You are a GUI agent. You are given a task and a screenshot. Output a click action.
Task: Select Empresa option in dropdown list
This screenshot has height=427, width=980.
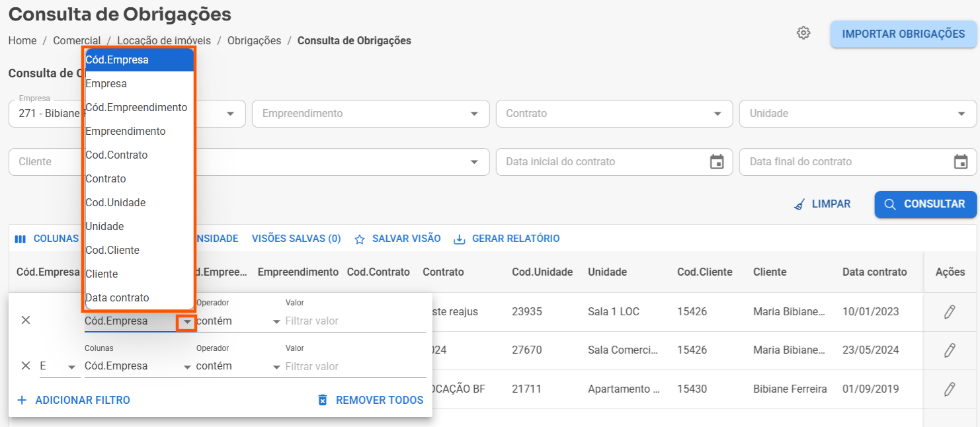140,83
